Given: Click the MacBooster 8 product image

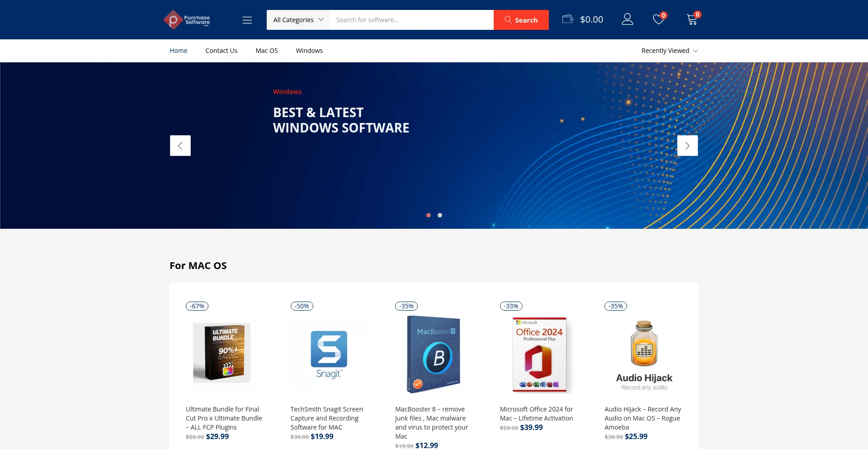Looking at the screenshot, I should (434, 354).
